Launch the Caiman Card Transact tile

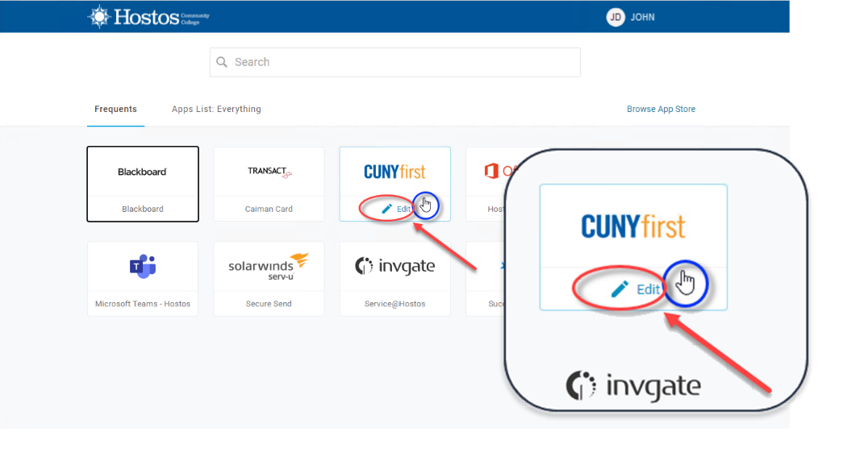tap(269, 185)
